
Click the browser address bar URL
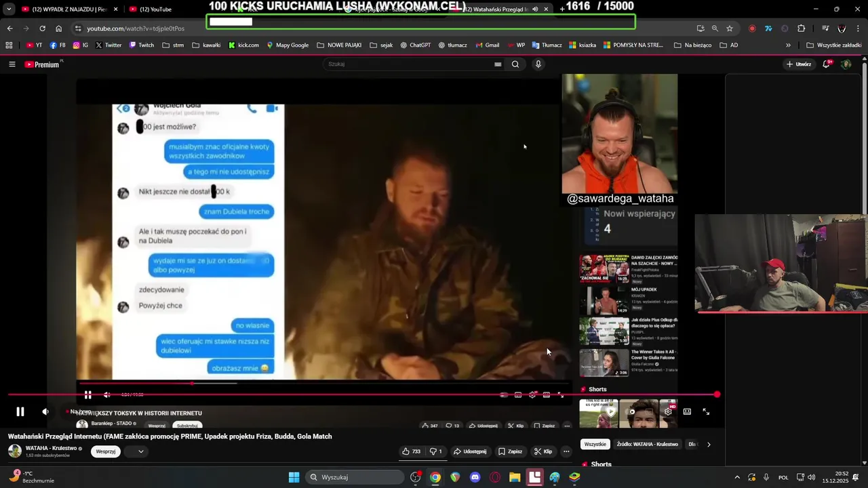click(x=136, y=28)
